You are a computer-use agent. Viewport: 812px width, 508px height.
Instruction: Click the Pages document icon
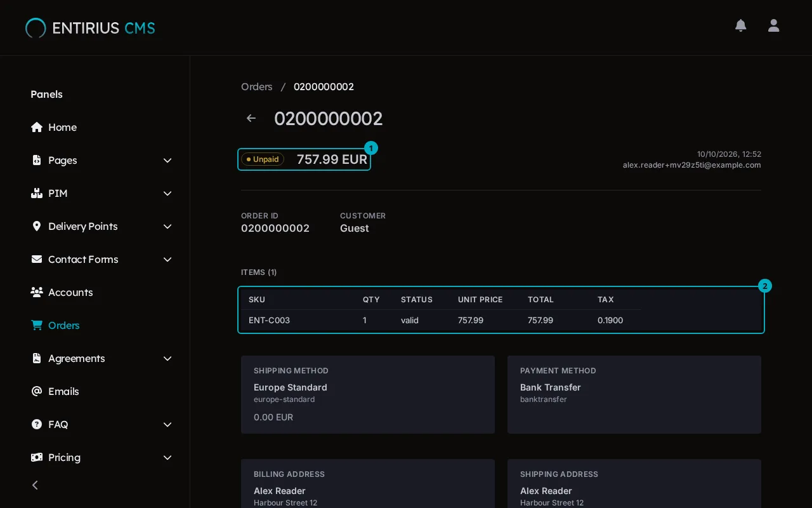pos(37,160)
